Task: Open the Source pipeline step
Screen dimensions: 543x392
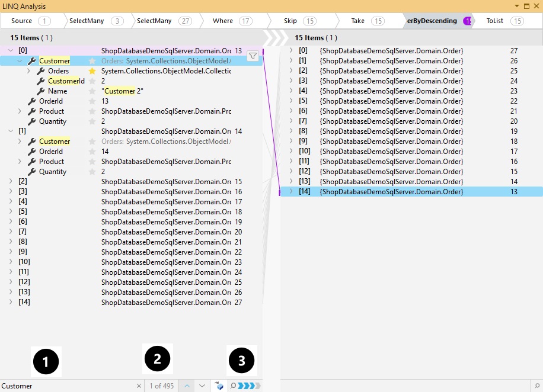Action: click(x=31, y=21)
